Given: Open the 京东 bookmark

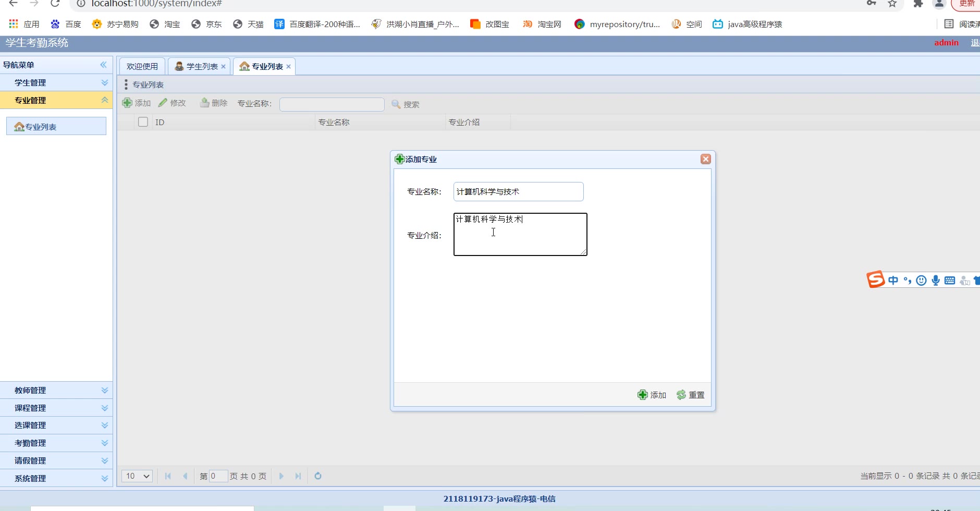Looking at the screenshot, I should click(206, 24).
